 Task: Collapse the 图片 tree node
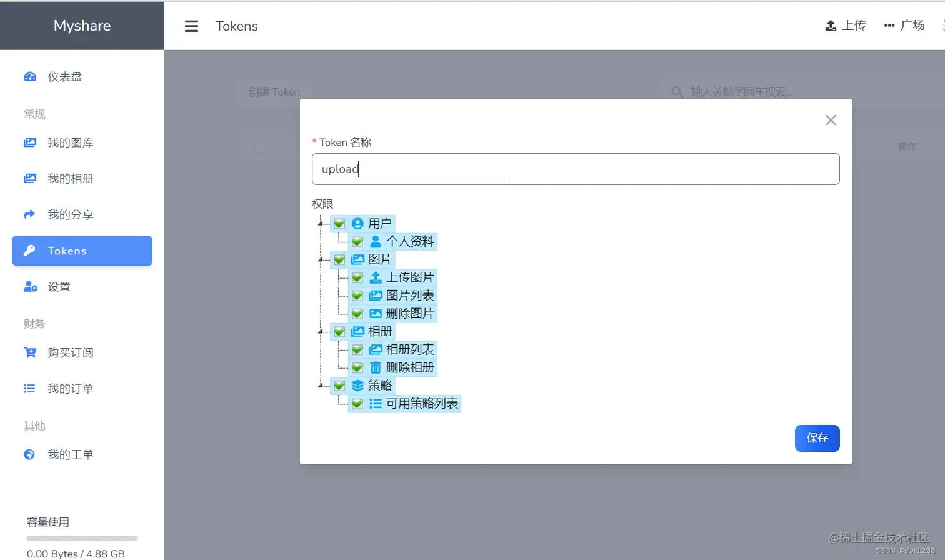321,259
